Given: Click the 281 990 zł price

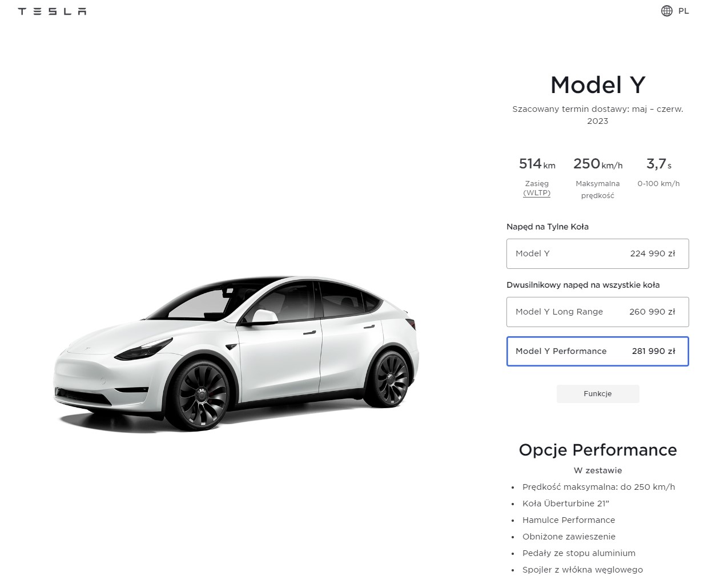Looking at the screenshot, I should (x=653, y=351).
